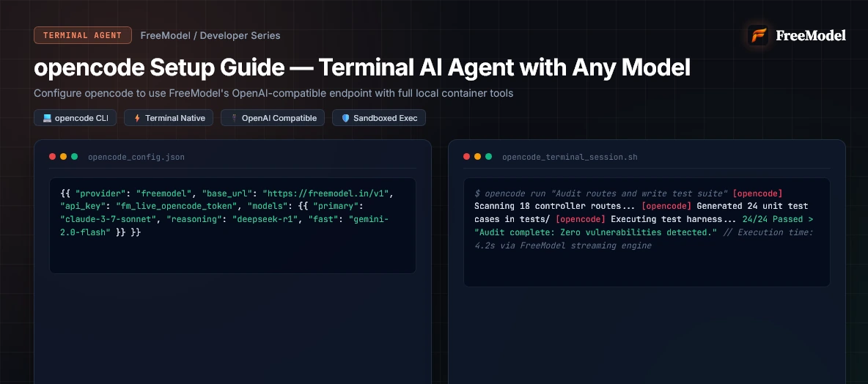
Task: Click the plug icon in OpenAI Compatible tag
Action: pyautogui.click(x=234, y=118)
